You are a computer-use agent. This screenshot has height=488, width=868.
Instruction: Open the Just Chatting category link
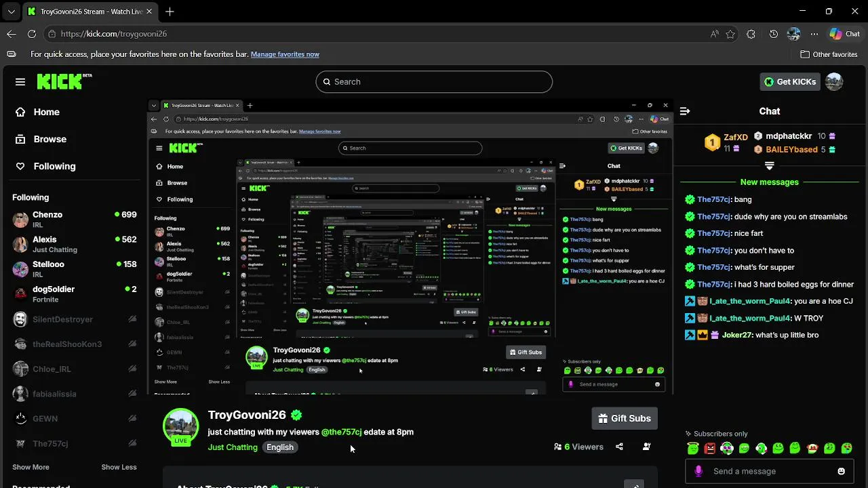[233, 447]
